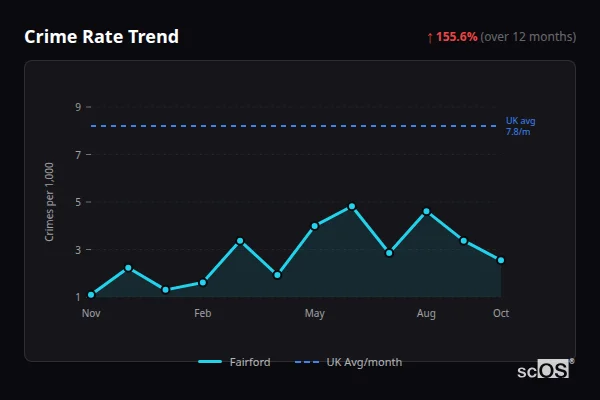Click the y-axis value 9
This screenshot has width=600, height=400.
point(78,107)
